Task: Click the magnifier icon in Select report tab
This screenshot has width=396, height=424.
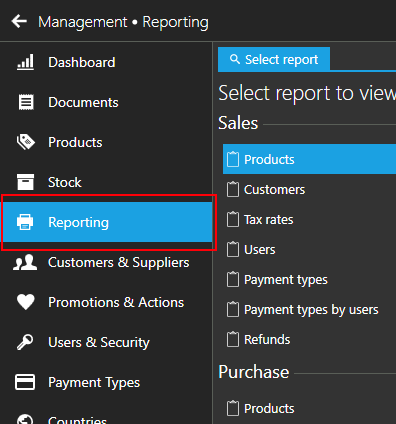Action: [235, 59]
